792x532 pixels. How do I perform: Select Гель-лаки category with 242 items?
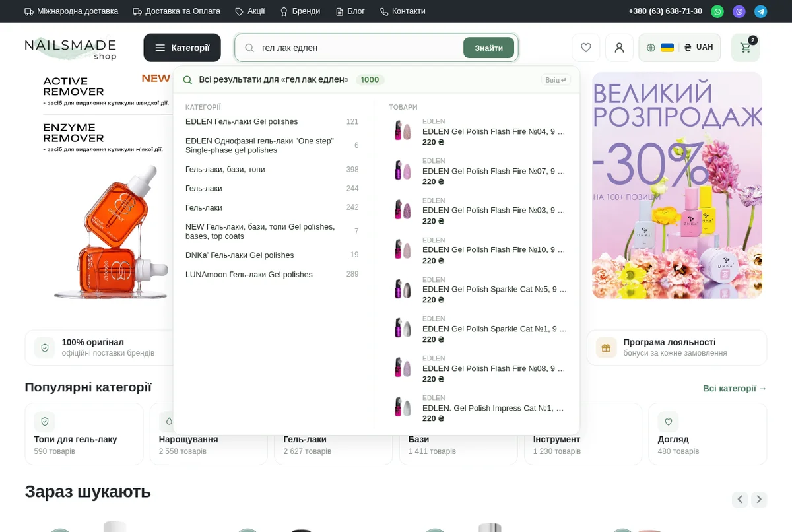point(272,207)
